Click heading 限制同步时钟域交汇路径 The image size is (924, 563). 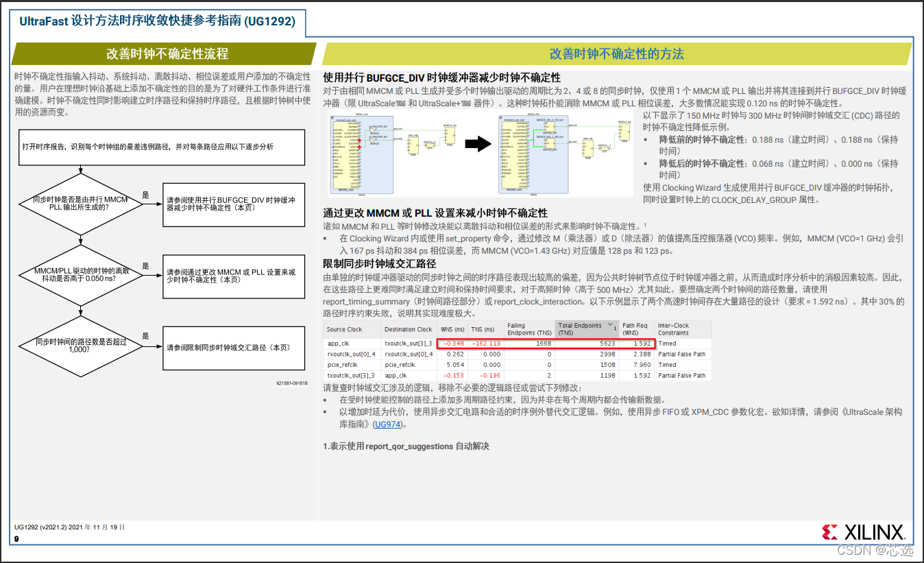coord(380,264)
